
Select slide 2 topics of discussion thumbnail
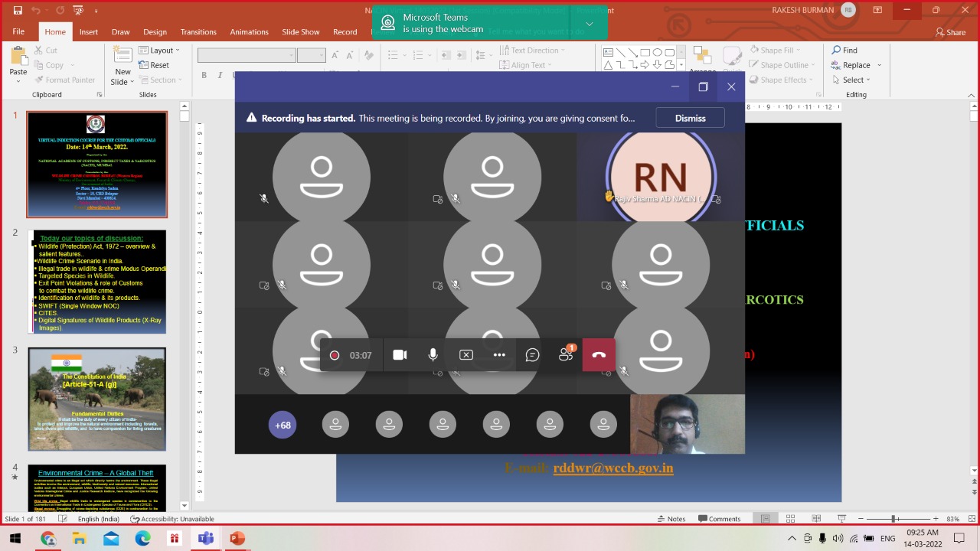click(97, 282)
